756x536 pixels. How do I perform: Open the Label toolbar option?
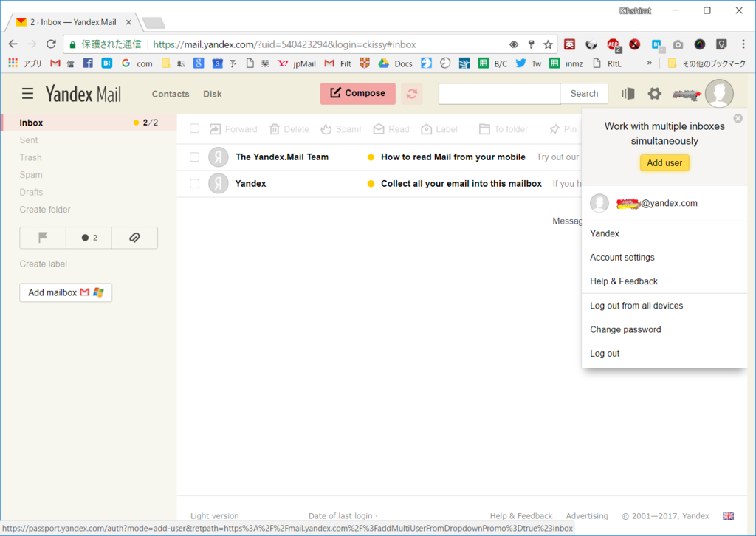coord(439,129)
